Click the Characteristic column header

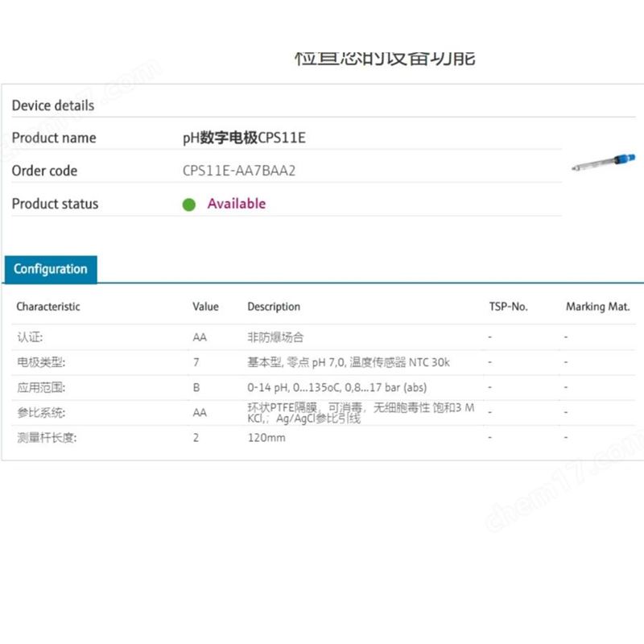click(48, 307)
